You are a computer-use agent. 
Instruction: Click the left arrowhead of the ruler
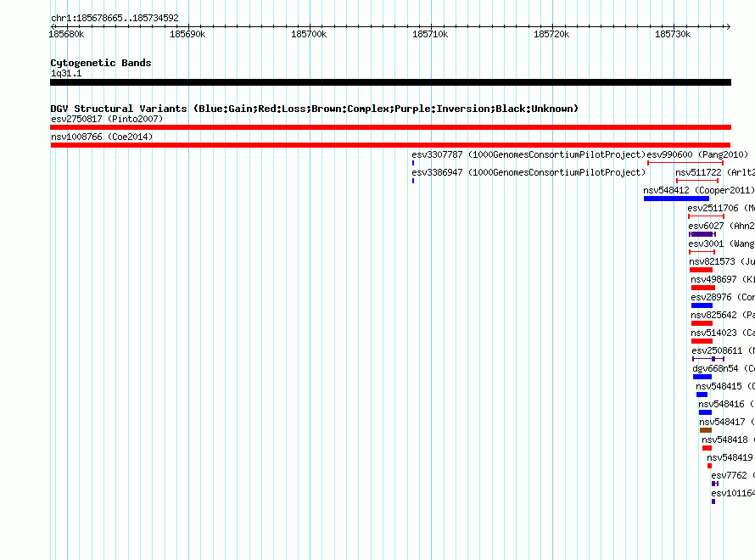[53, 26]
